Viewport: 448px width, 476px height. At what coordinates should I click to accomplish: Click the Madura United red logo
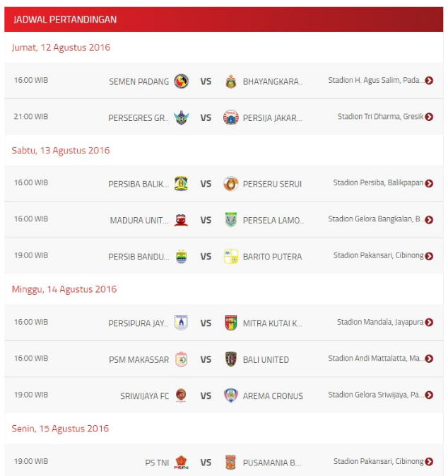coord(181,220)
